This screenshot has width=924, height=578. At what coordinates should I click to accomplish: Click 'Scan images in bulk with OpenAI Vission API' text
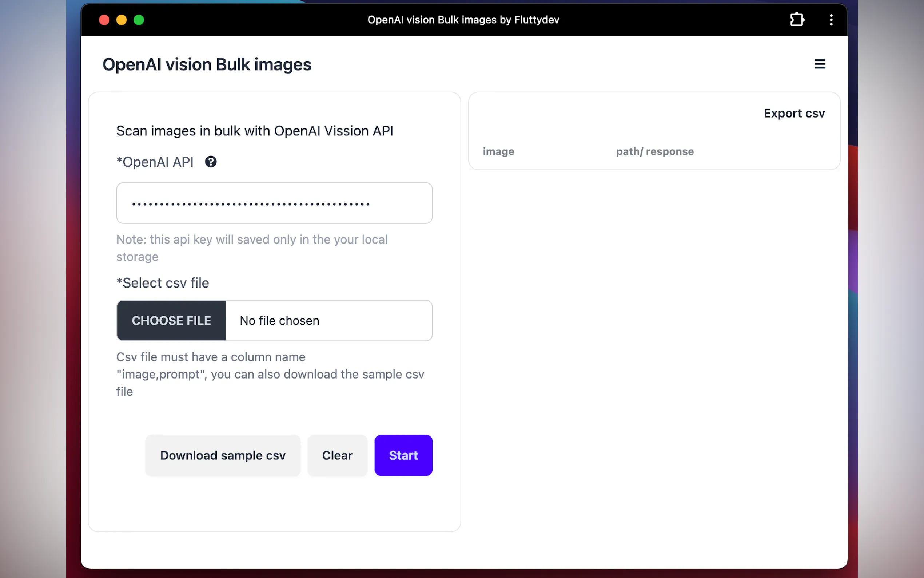[x=254, y=131]
